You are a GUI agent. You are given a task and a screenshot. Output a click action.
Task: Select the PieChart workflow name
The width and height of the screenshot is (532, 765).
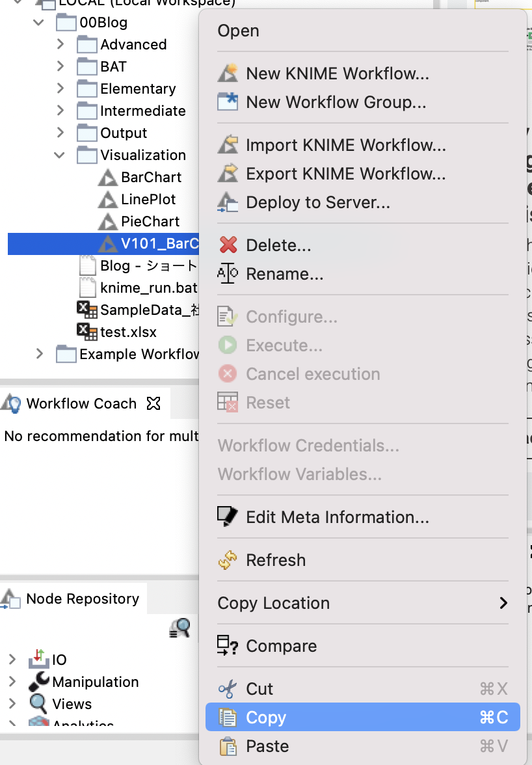[150, 221]
